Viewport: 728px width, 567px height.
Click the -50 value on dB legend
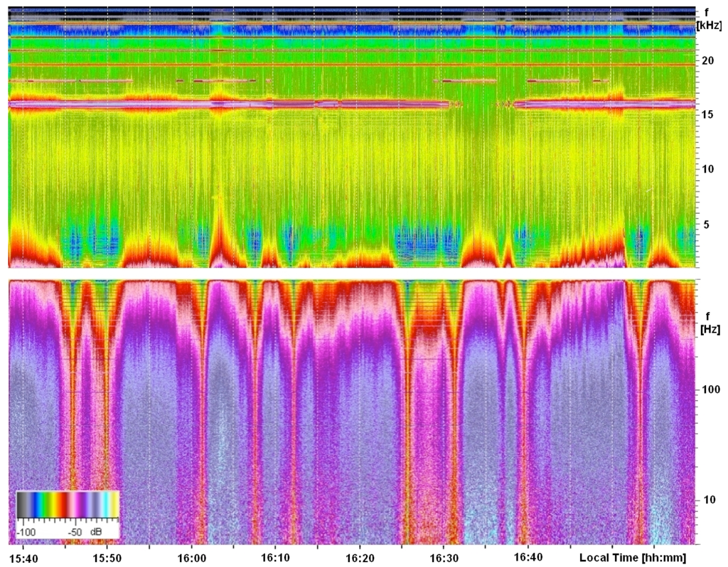(x=75, y=531)
